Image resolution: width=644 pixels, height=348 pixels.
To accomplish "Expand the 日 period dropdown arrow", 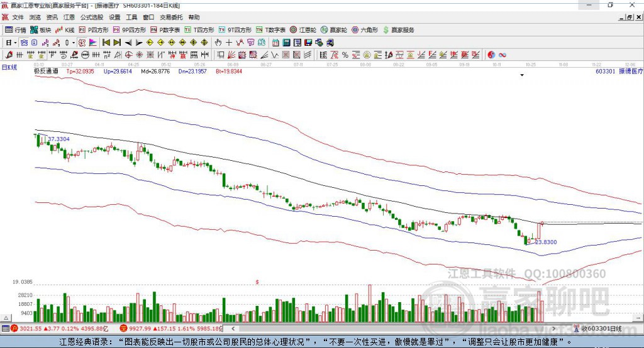I will (x=15, y=43).
